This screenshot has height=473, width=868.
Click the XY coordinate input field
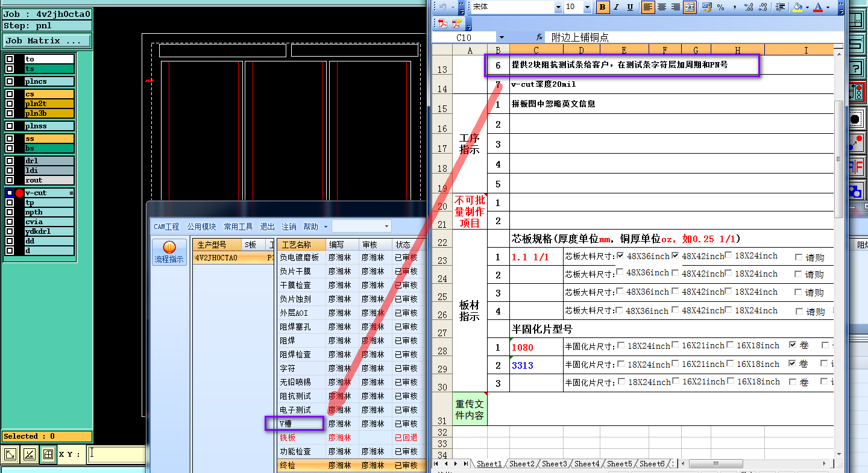point(117,454)
